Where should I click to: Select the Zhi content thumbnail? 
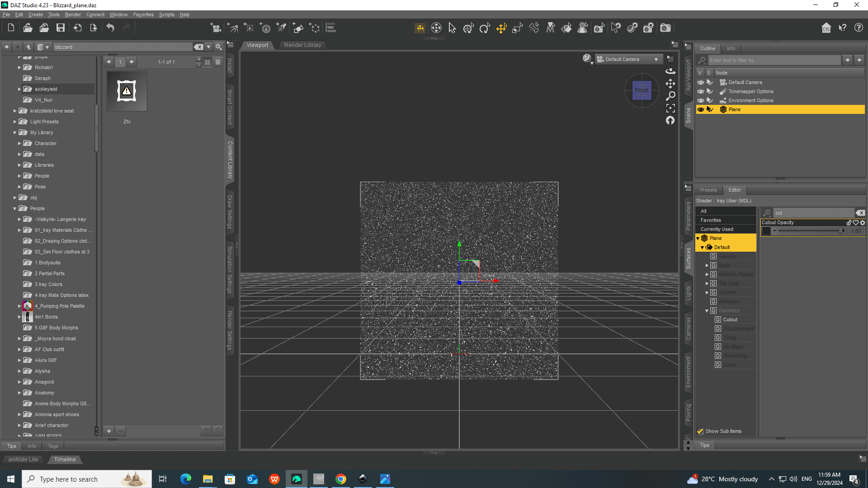[x=127, y=91]
